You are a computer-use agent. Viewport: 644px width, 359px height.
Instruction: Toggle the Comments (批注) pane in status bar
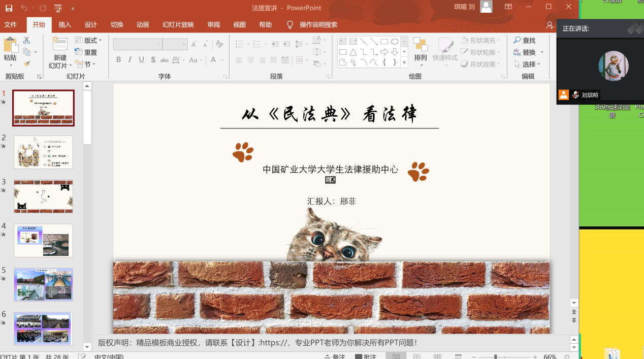pyautogui.click(x=366, y=356)
